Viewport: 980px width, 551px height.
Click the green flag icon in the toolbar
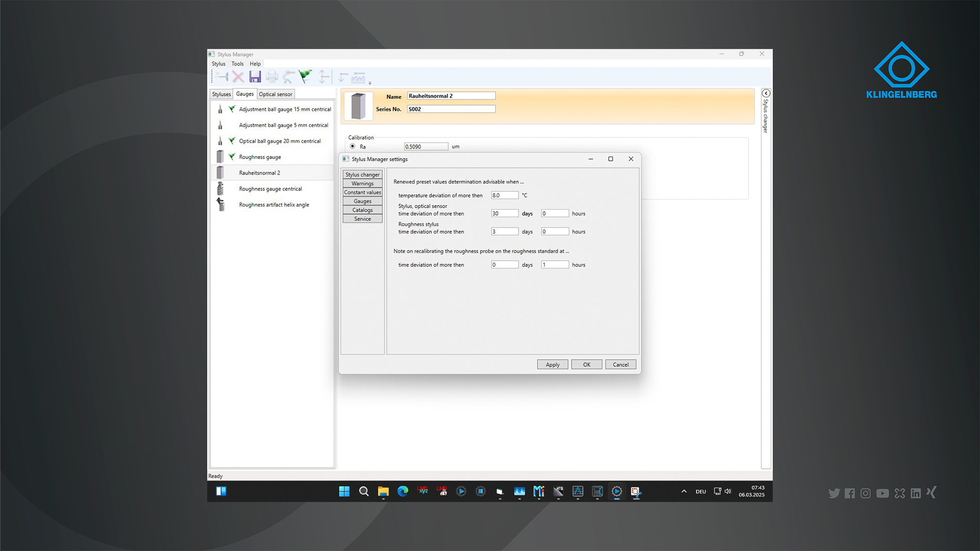[305, 77]
